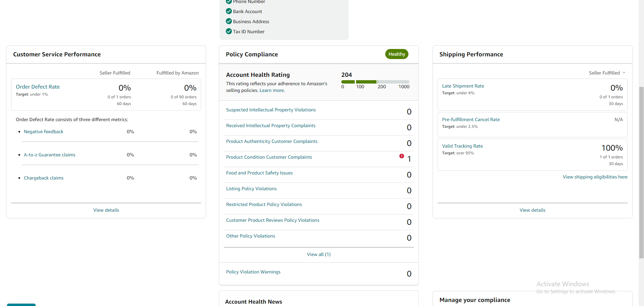This screenshot has width=644, height=306.
Task: Click the Healthy status badge
Action: pos(397,54)
